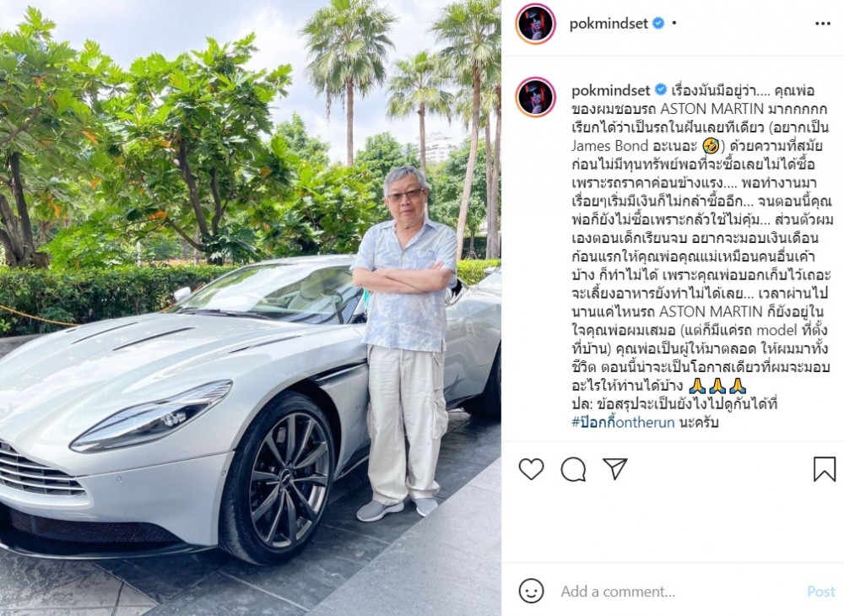This screenshot has height=616, width=844.
Task: Click the verified badge in header
Action: point(657,24)
